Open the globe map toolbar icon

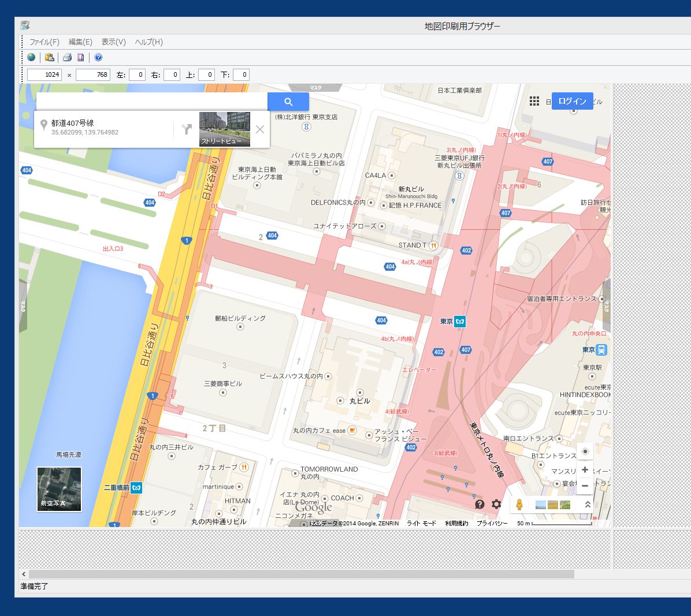pos(31,57)
